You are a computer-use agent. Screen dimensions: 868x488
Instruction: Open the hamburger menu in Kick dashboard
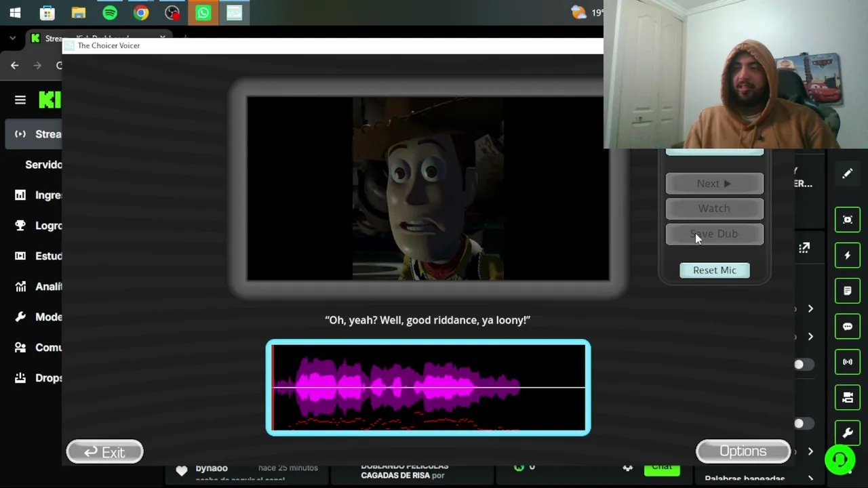point(20,100)
